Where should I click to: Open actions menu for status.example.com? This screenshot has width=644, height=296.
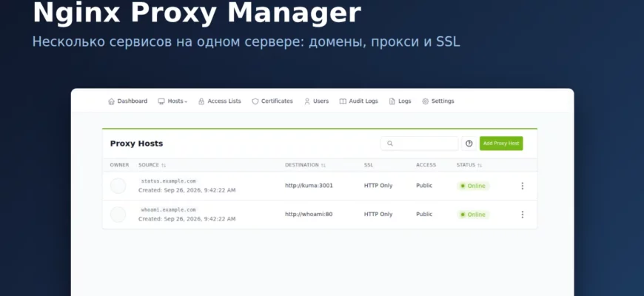point(523,186)
